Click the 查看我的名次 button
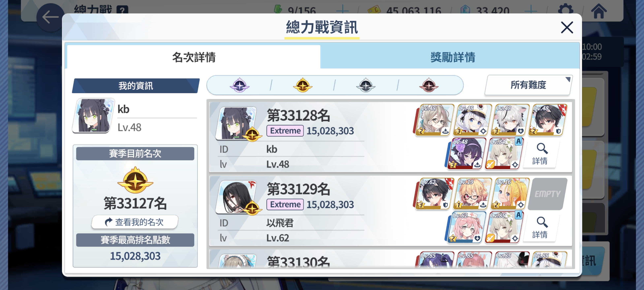This screenshot has height=290, width=644. pyautogui.click(x=135, y=222)
